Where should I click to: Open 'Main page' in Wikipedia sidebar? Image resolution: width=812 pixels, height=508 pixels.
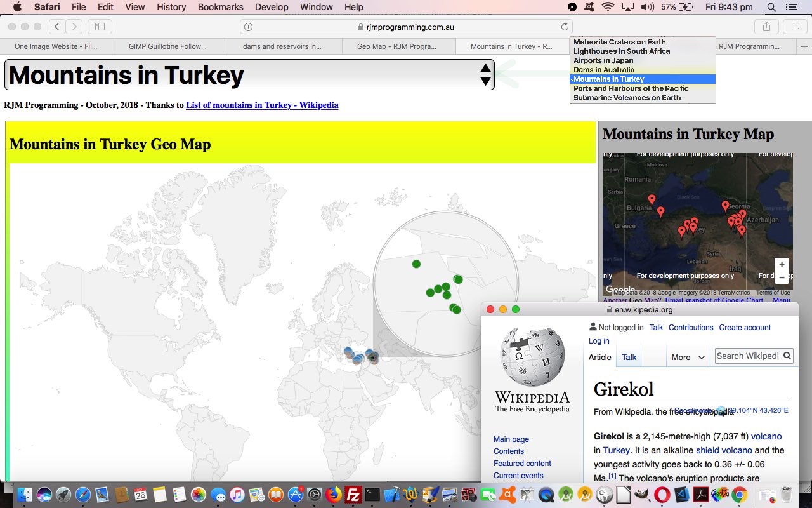point(511,439)
